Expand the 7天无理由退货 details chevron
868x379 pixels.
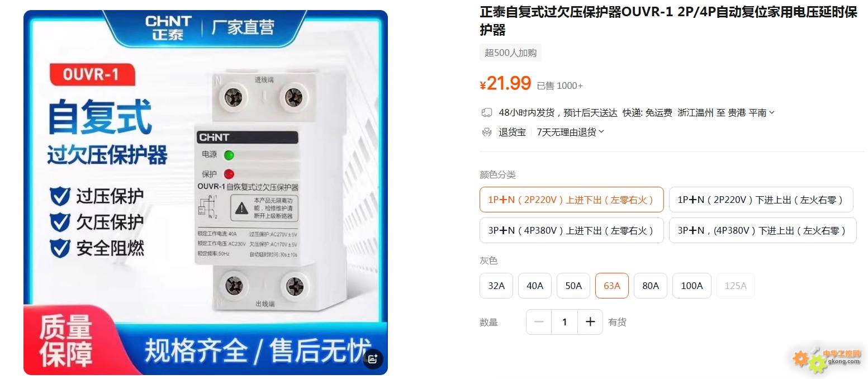(601, 132)
